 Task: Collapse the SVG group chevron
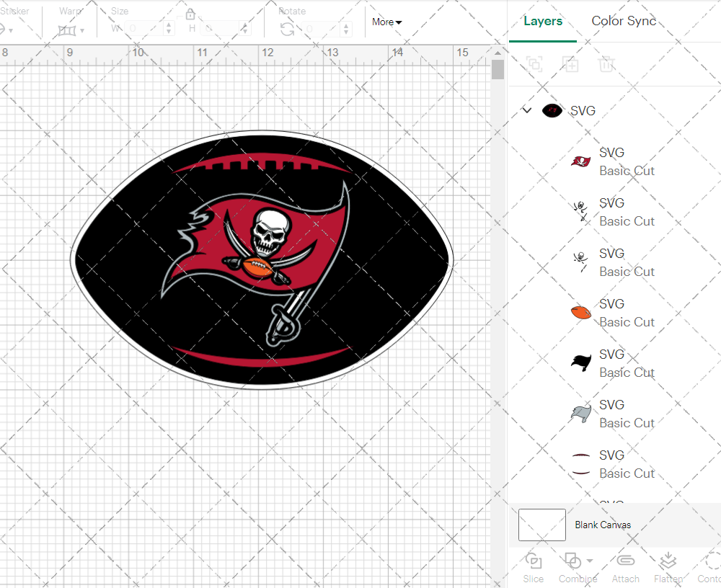point(527,110)
